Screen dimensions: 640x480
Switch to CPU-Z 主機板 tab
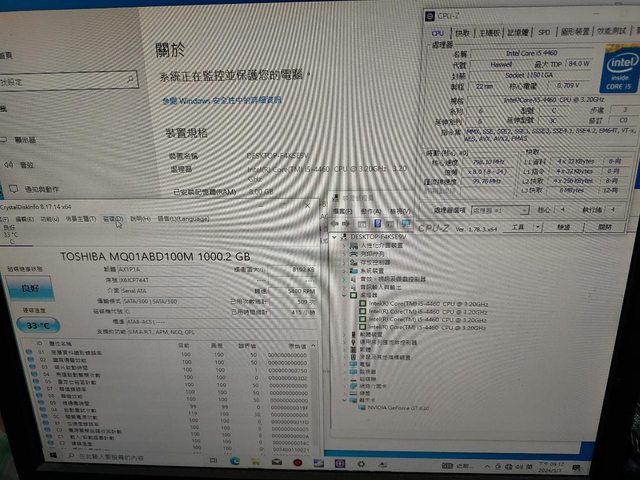(x=489, y=33)
